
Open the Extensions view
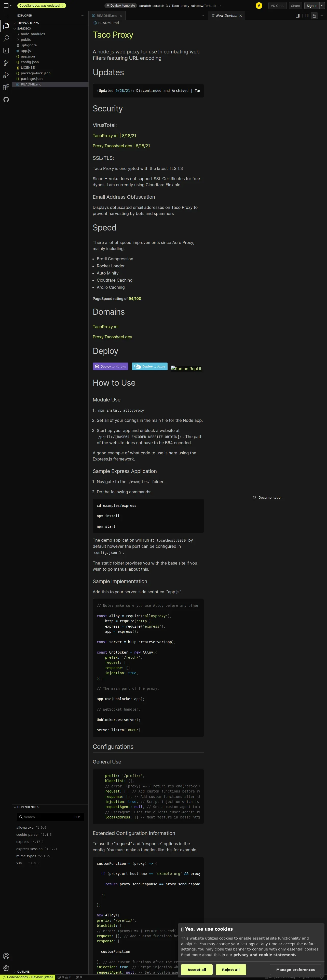(x=6, y=87)
